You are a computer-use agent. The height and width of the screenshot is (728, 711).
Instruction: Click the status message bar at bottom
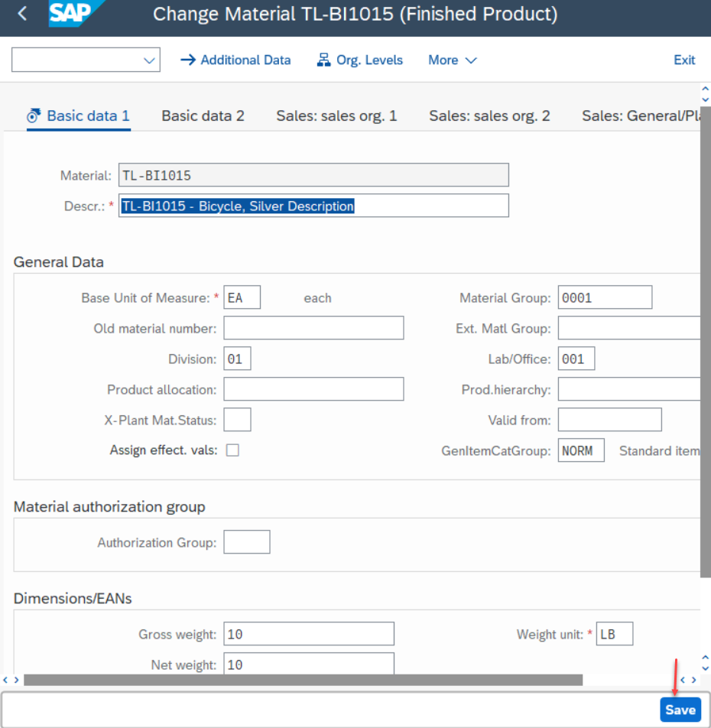tap(330, 710)
